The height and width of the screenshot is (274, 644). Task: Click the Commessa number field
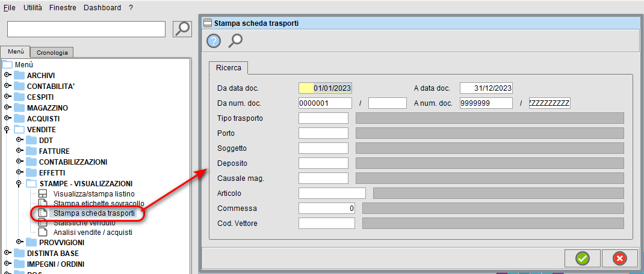click(x=327, y=208)
